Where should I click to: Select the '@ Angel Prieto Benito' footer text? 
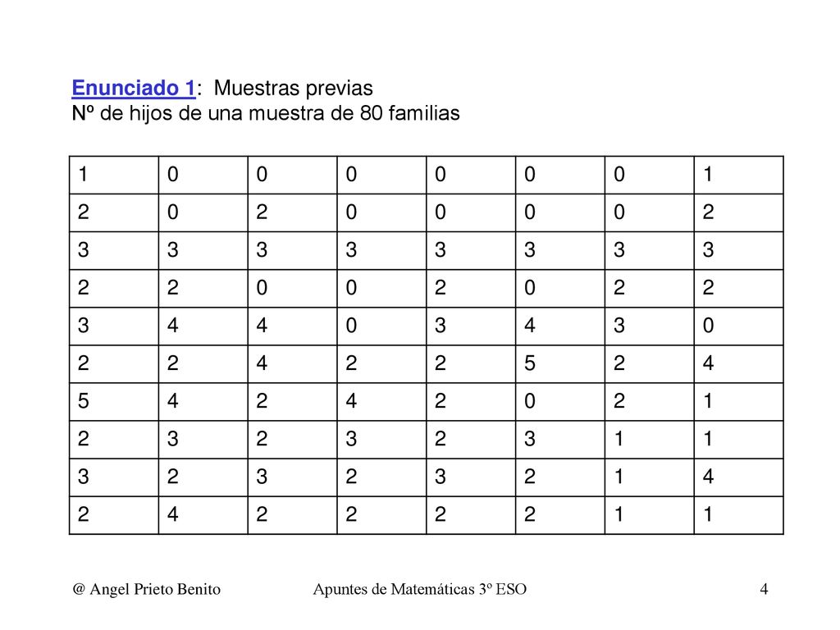(146, 589)
